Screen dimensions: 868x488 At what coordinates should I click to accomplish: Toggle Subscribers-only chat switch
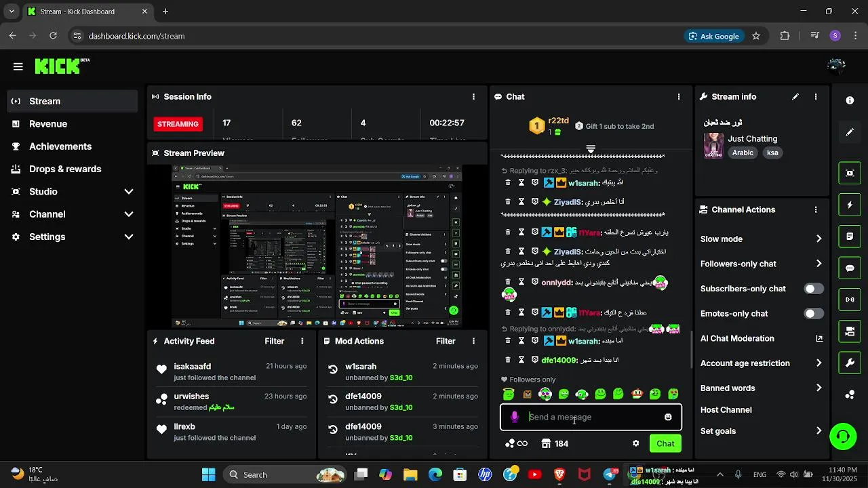814,289
